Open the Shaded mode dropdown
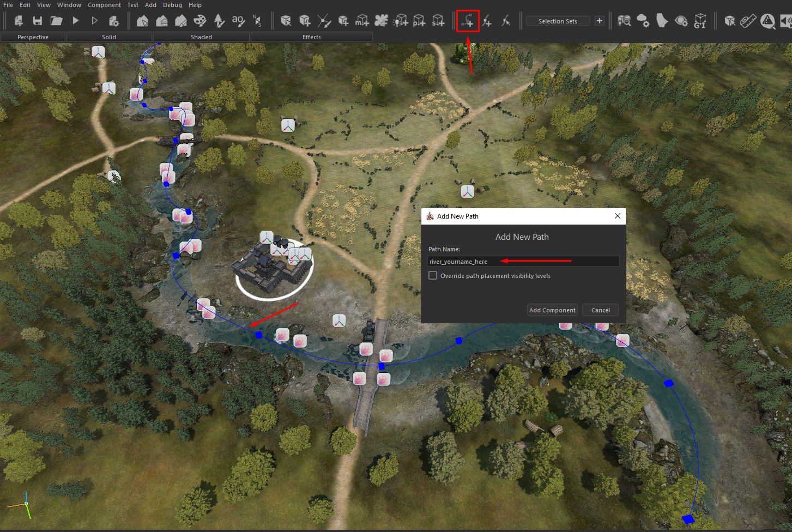Viewport: 792px width, 532px height. coord(201,37)
